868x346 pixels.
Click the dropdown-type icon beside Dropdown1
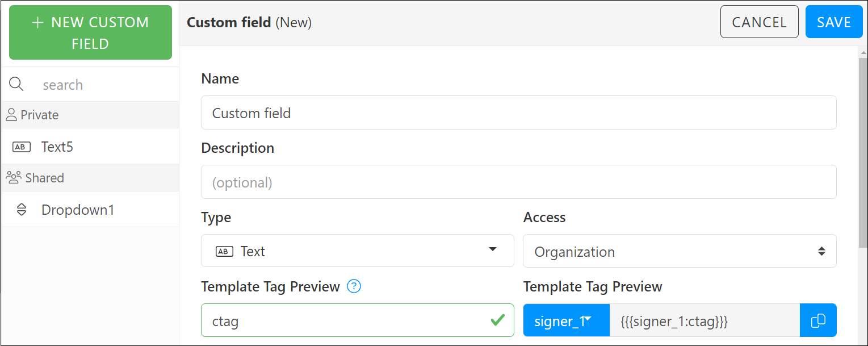(x=21, y=210)
